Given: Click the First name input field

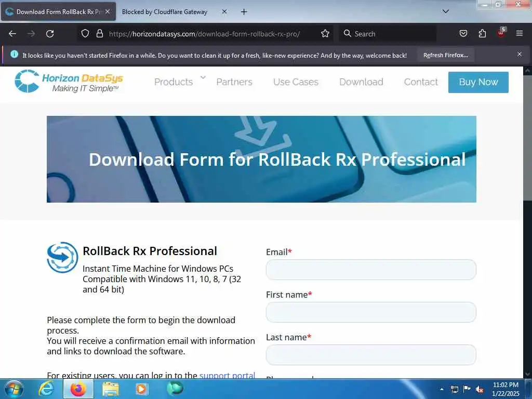Looking at the screenshot, I should coord(371,312).
